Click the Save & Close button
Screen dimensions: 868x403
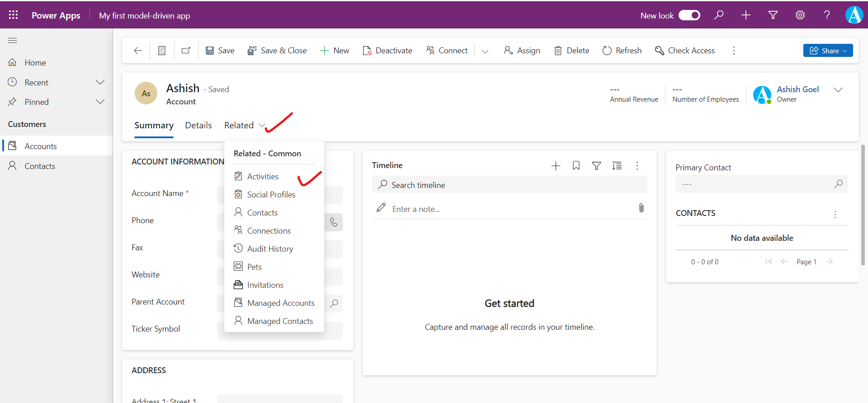[277, 51]
